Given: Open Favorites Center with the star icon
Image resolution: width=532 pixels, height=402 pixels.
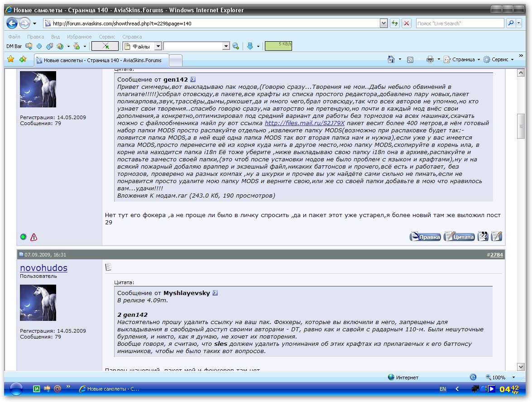Looking at the screenshot, I should 11,59.
